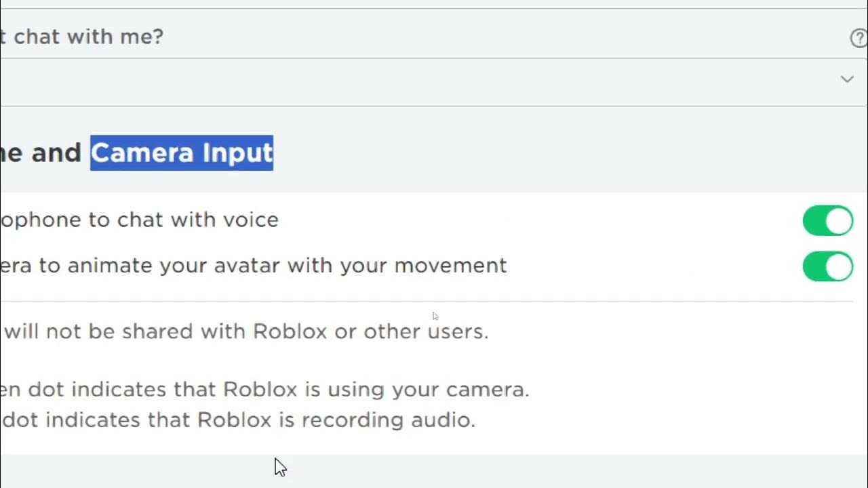
Task: Click the word "voice" in microphone label
Action: [253, 220]
